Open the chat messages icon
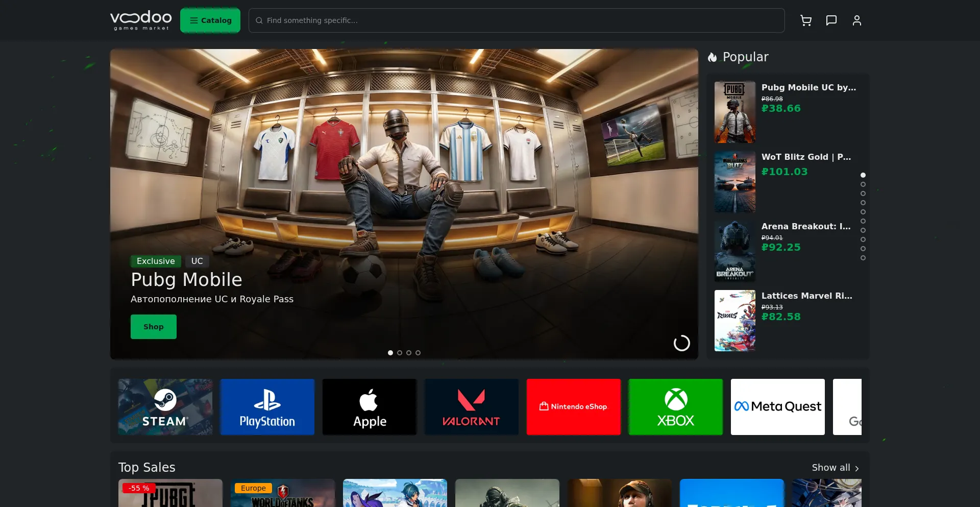The width and height of the screenshot is (980, 507). (831, 20)
